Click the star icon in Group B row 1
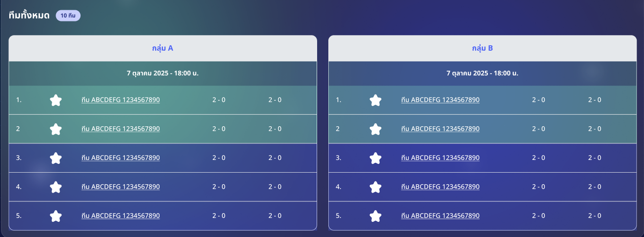The width and height of the screenshot is (644, 237). 375,100
